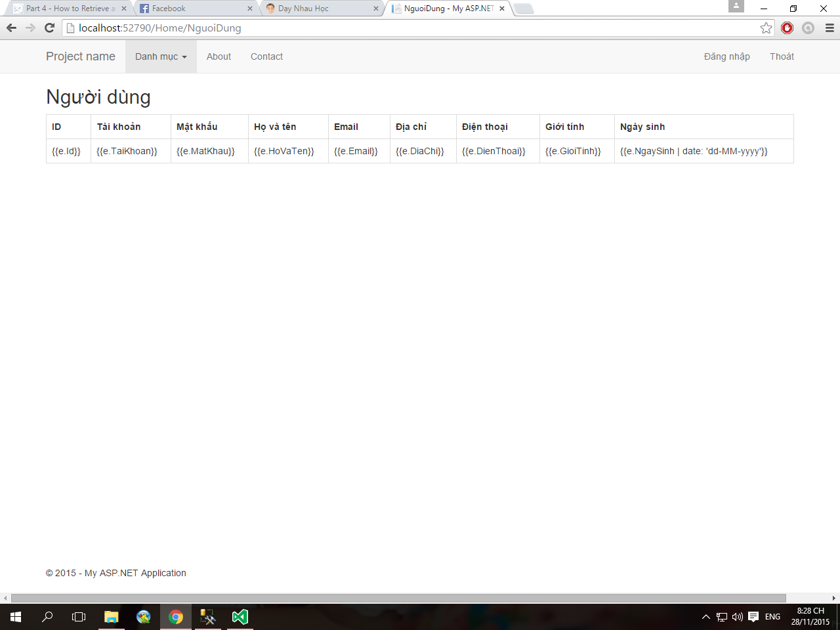Reload the page with the refresh icon
The height and width of the screenshot is (630, 840).
click(x=49, y=28)
